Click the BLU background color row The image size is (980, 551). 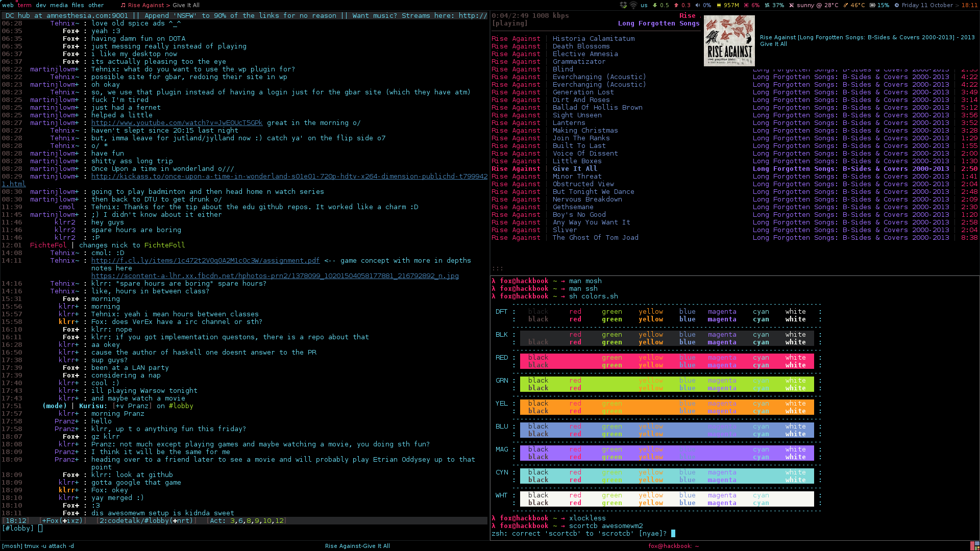(667, 430)
